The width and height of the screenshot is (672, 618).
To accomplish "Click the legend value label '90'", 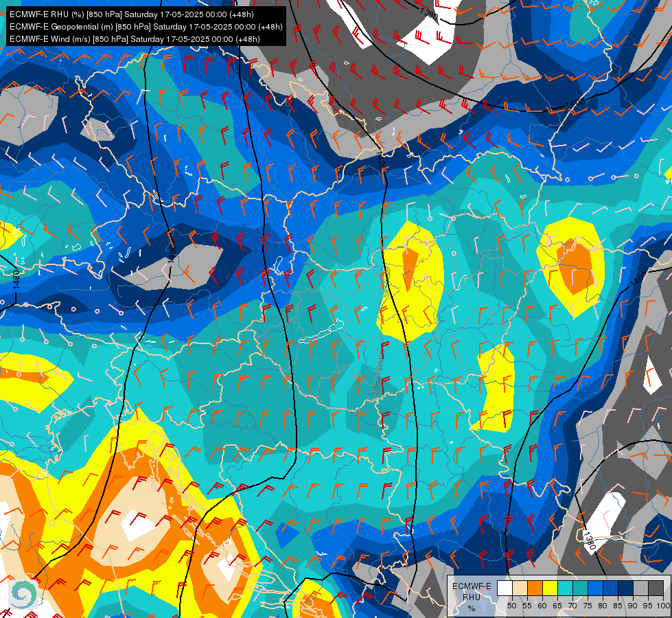I will coord(633,606).
